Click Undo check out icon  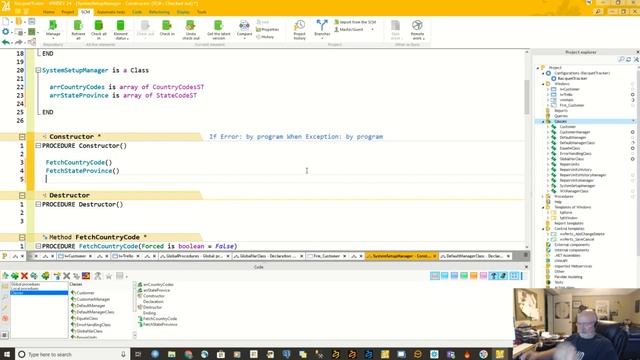coord(191,29)
